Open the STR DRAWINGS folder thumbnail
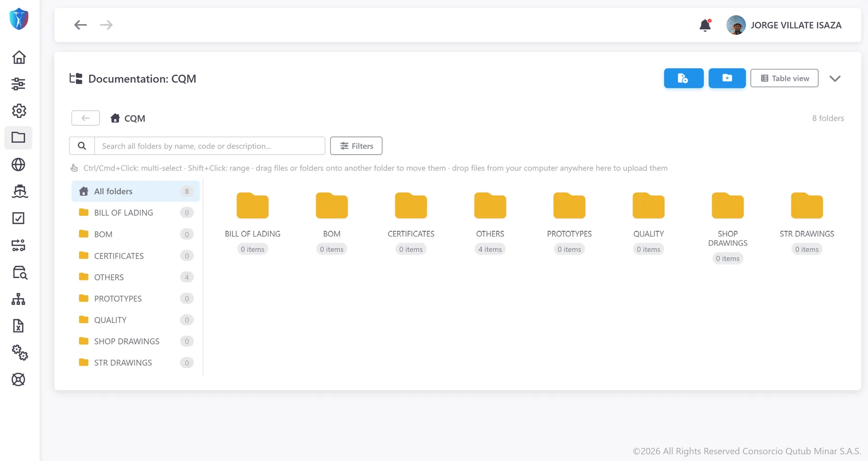Image resolution: width=868 pixels, height=461 pixels. coord(807,206)
